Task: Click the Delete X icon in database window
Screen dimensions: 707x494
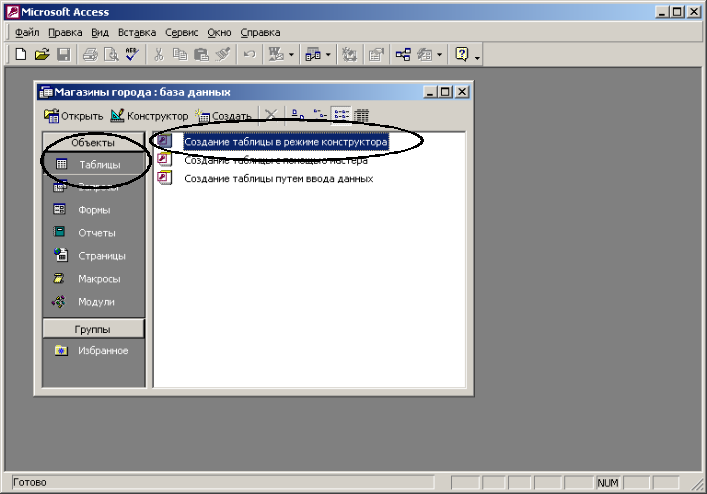Action: pyautogui.click(x=271, y=115)
